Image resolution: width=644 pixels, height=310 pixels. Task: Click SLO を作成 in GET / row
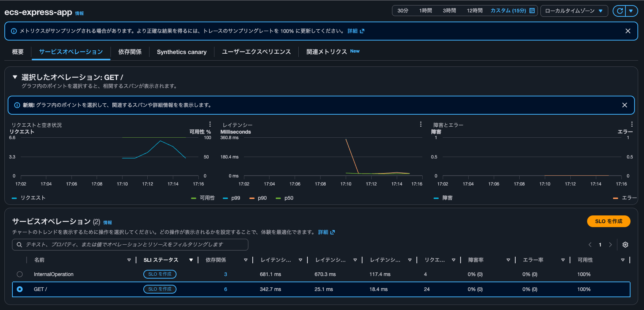point(160,289)
